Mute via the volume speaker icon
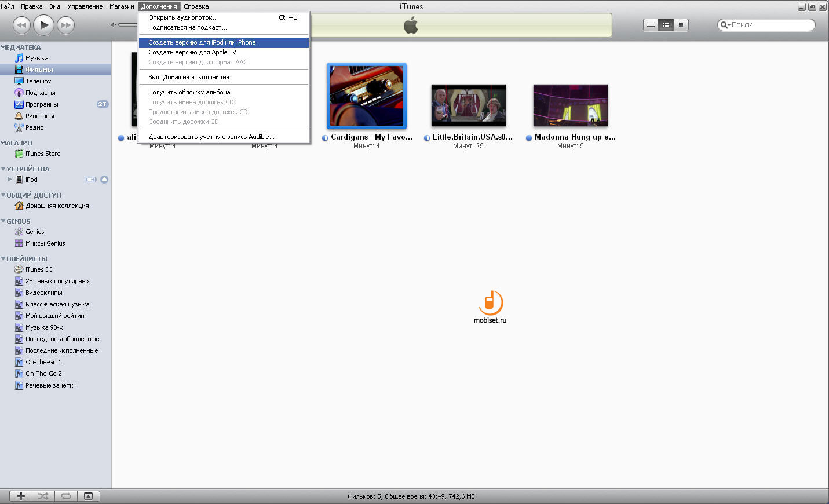829x504 pixels. click(114, 25)
